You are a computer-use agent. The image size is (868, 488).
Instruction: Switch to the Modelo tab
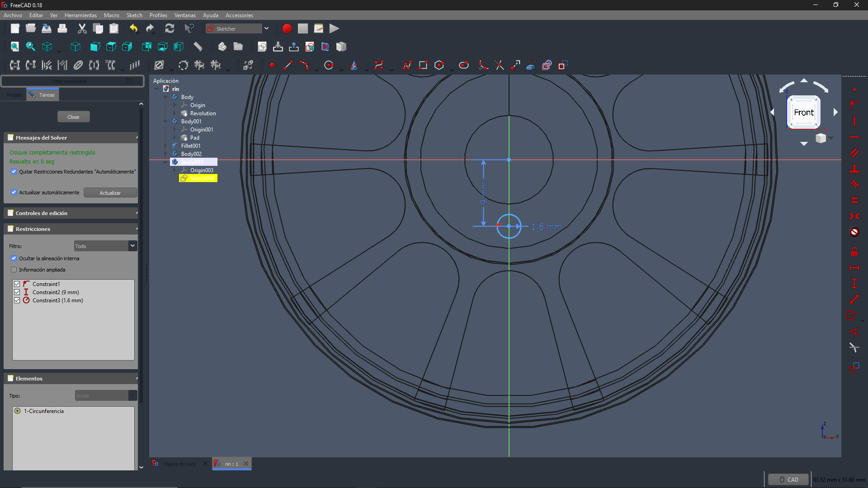tap(14, 95)
